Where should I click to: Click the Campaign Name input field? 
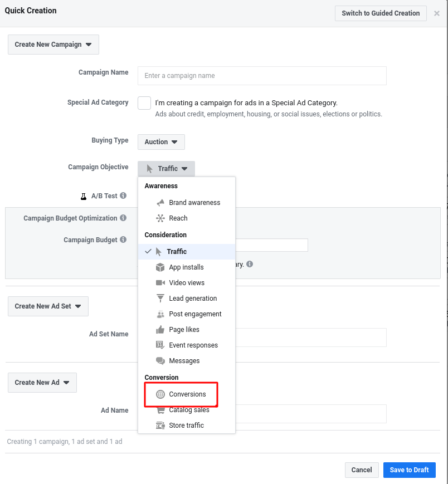pyautogui.click(x=262, y=76)
